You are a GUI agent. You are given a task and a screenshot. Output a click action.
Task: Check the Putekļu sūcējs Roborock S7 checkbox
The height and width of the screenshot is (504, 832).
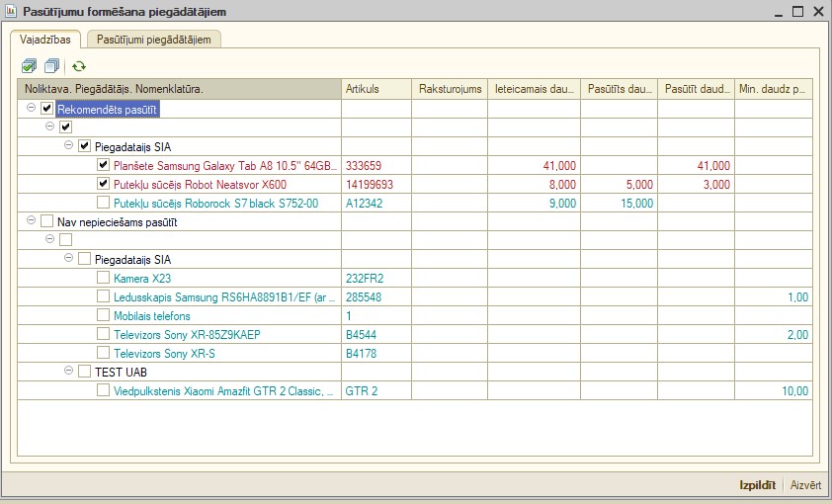tap(103, 203)
